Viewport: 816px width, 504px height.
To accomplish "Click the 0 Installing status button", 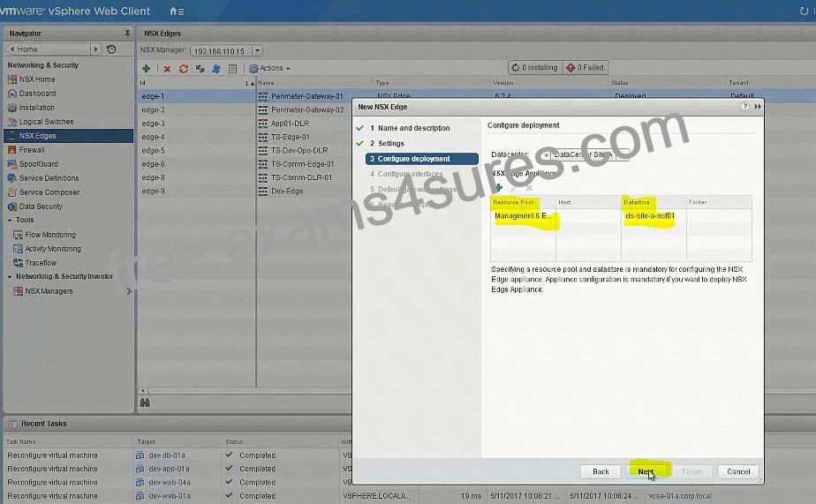I will (535, 68).
